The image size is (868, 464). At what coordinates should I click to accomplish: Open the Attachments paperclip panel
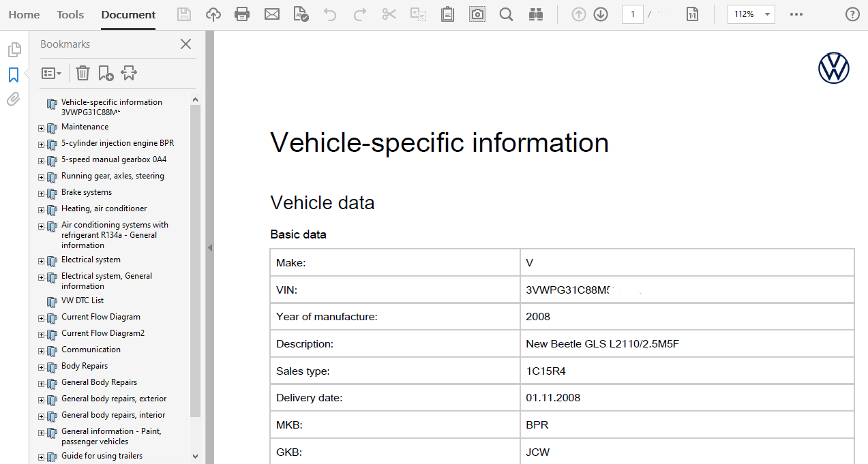[x=14, y=99]
